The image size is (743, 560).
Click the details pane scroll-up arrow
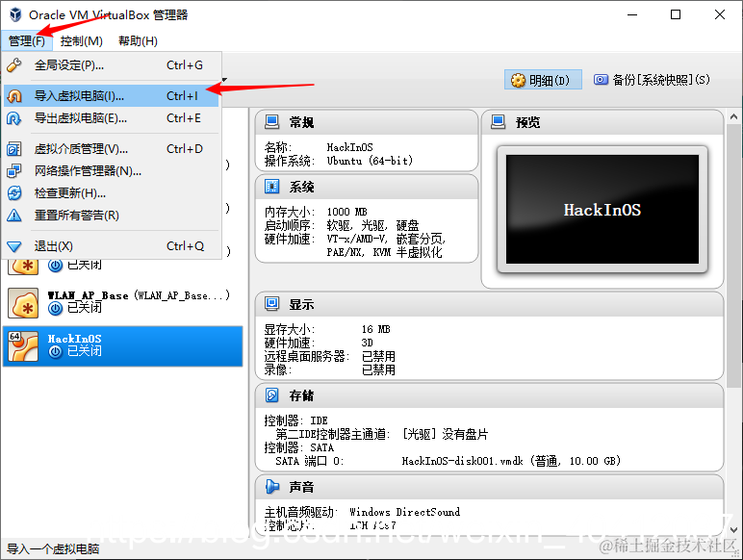point(733,116)
